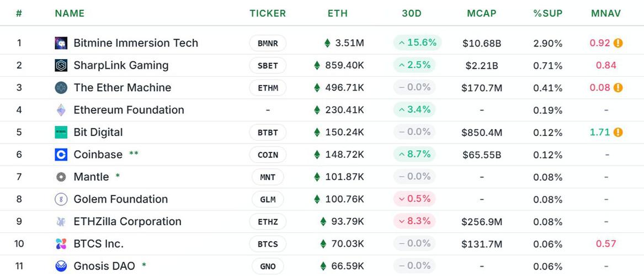The image size is (644, 276).
Task: Click the BMNR ticker badge
Action: (268, 43)
